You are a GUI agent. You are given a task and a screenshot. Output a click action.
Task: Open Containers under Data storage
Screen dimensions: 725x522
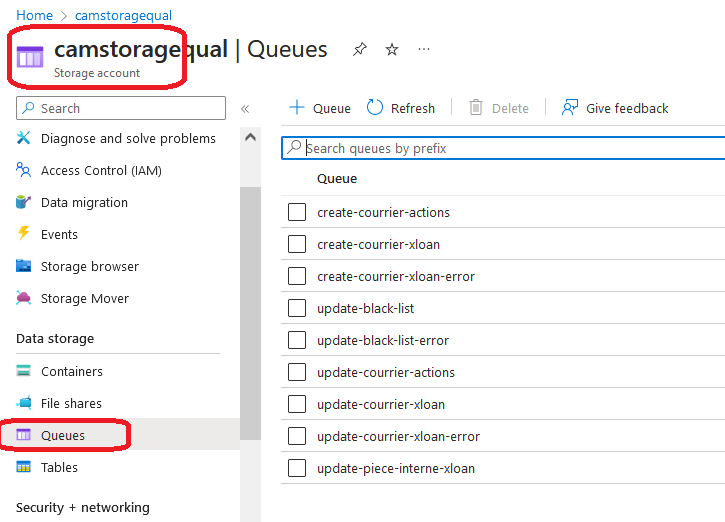[x=71, y=372]
